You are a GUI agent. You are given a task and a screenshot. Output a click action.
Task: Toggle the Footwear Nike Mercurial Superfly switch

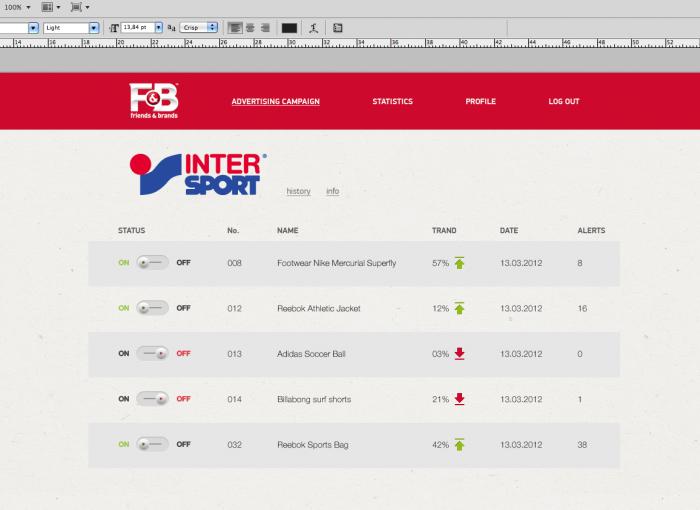pos(152,263)
